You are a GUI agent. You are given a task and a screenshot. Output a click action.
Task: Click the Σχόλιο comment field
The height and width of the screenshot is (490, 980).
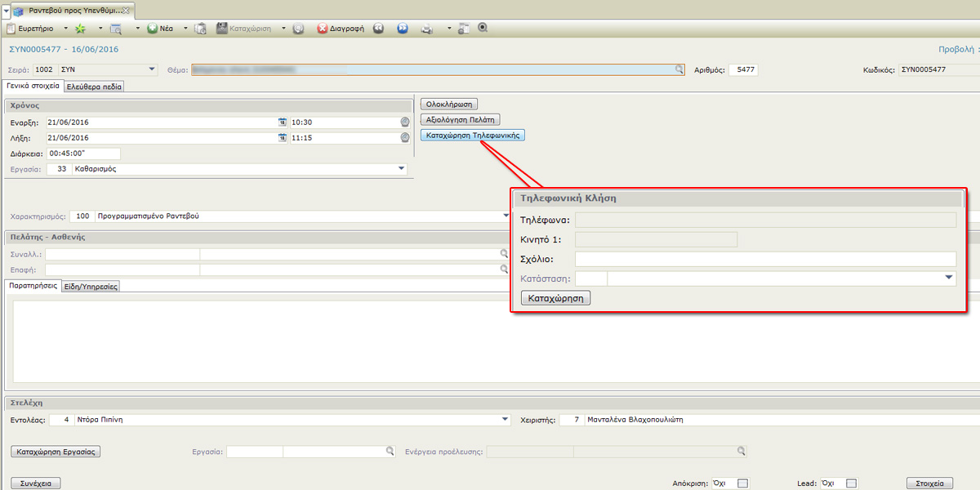765,259
